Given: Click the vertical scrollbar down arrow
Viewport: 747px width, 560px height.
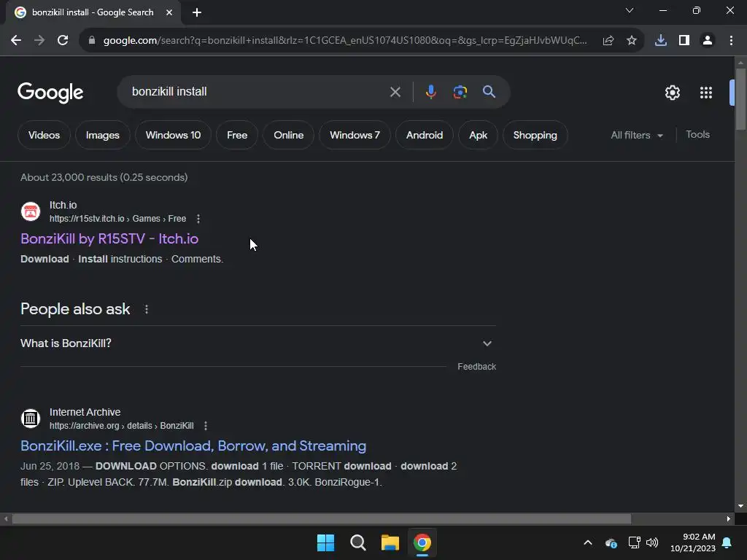Looking at the screenshot, I should coord(740,506).
